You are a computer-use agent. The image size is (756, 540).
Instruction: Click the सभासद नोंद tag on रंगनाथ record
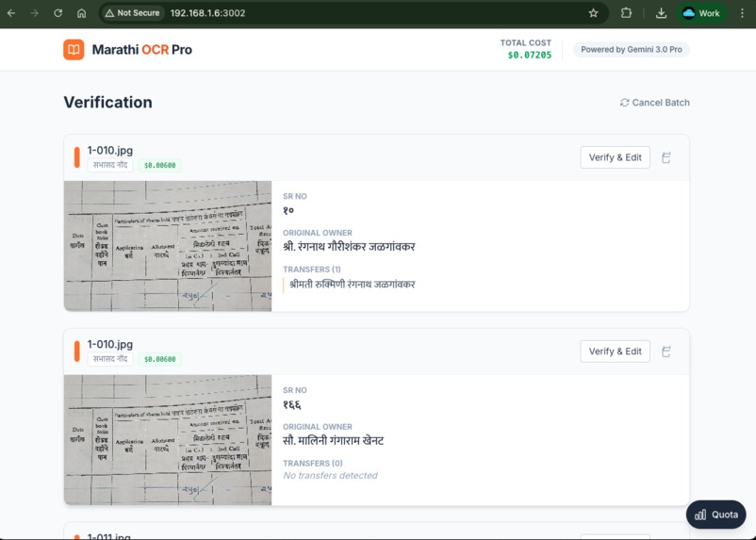(x=110, y=165)
